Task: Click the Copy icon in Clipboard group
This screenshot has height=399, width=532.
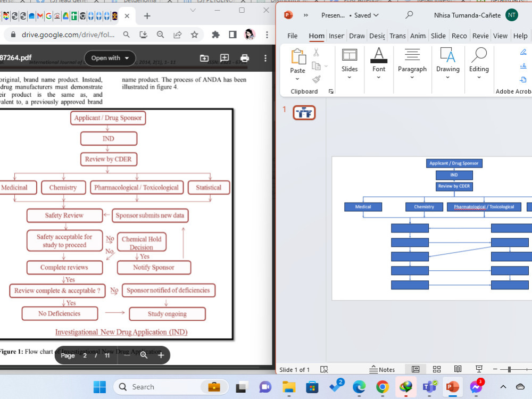Action: click(316, 66)
